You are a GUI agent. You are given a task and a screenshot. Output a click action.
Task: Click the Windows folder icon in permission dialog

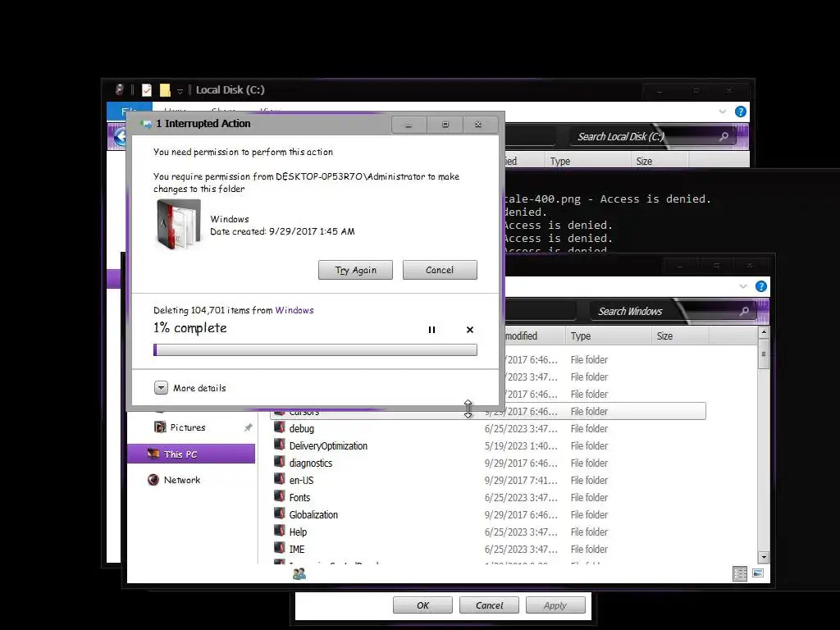(178, 224)
